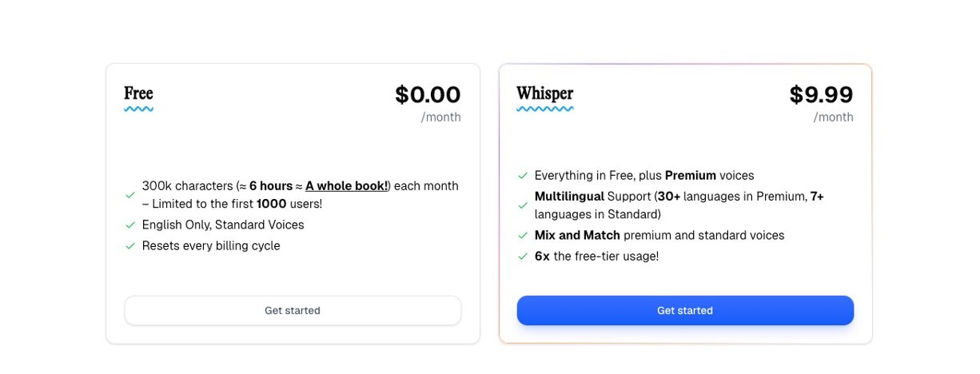Click checkmark next to Everything in Free
980x374 pixels.
click(522, 176)
